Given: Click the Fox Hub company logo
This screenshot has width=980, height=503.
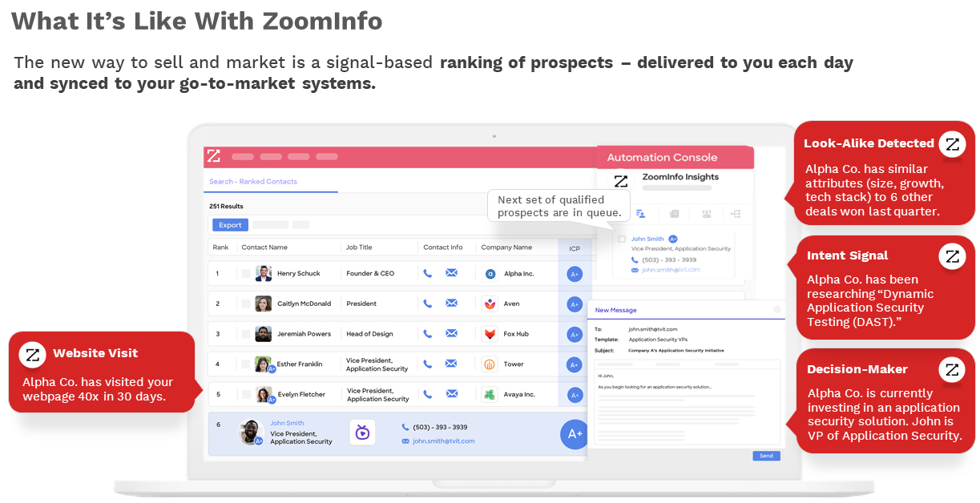Looking at the screenshot, I should coord(490,334).
